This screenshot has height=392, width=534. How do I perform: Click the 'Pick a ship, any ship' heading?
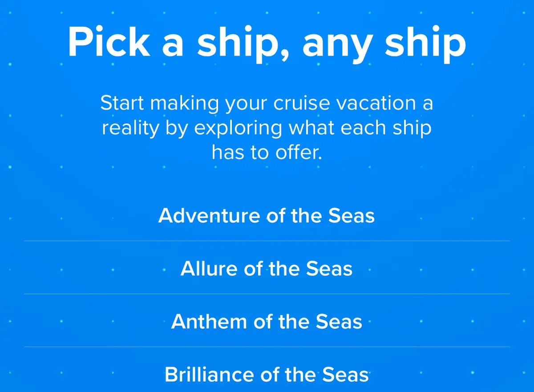pos(267,42)
